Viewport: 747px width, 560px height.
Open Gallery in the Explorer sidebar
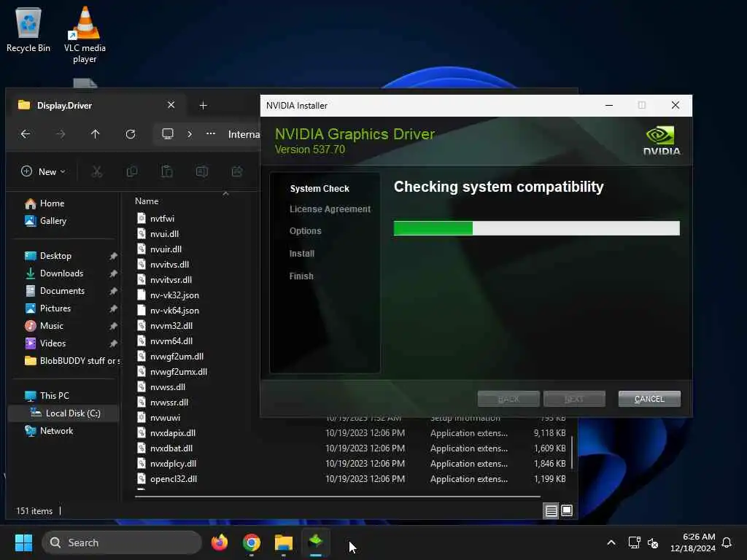pyautogui.click(x=53, y=221)
